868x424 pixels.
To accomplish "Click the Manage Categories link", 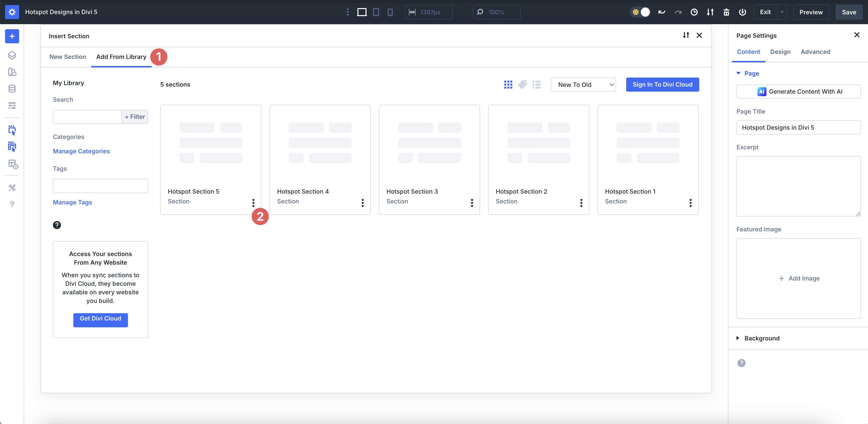I will click(81, 151).
